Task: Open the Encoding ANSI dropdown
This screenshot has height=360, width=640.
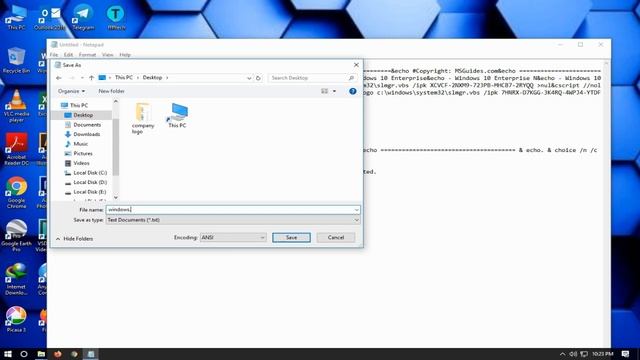Action: (x=233, y=237)
